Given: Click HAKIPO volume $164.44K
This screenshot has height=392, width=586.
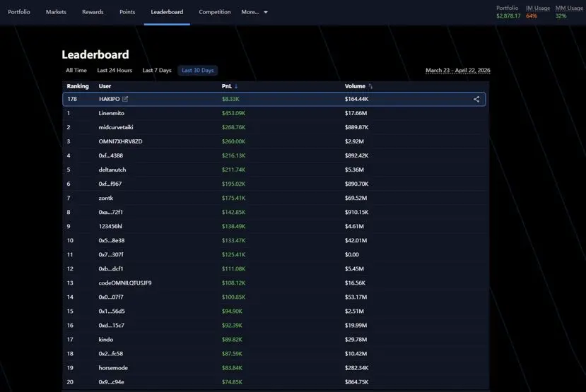Looking at the screenshot, I should click(x=356, y=99).
